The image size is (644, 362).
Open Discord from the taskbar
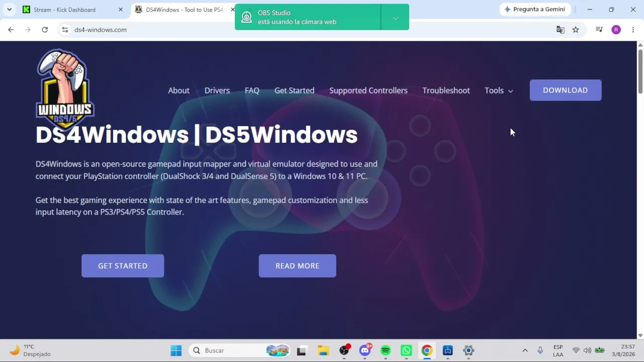pyautogui.click(x=365, y=350)
